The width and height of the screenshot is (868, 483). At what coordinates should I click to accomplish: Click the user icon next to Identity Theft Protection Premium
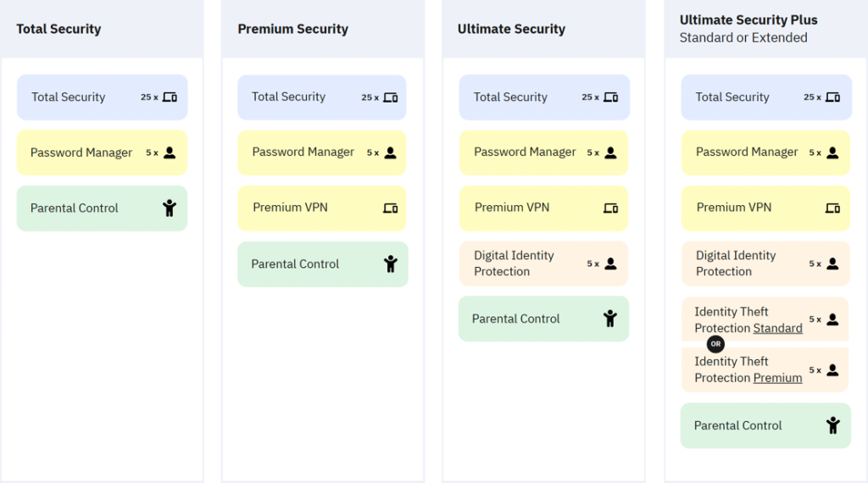pos(832,370)
